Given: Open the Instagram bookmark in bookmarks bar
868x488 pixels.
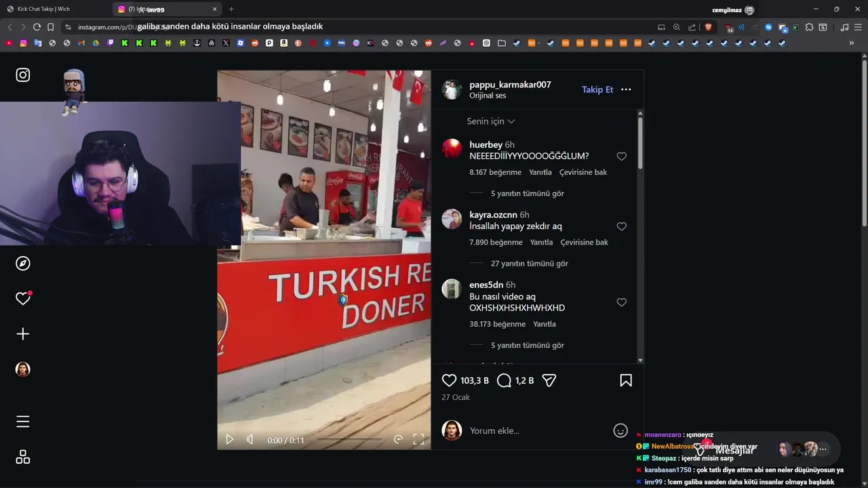Looking at the screenshot, I should pos(23,43).
